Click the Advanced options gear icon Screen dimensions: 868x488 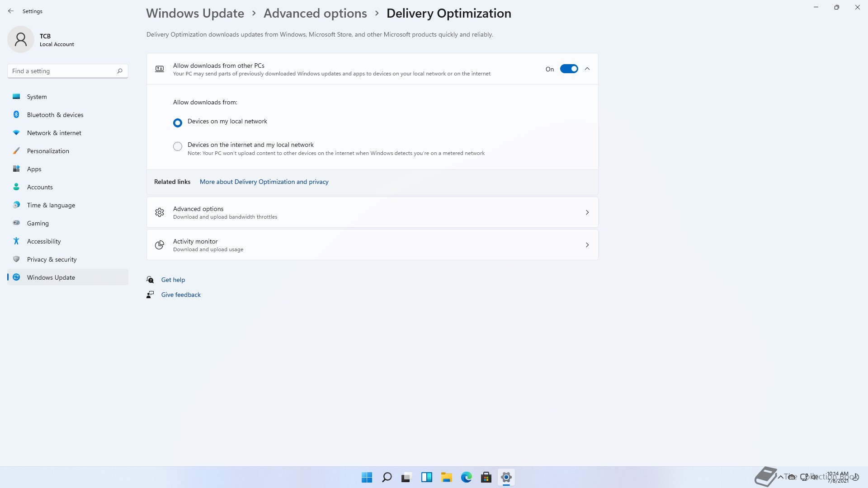click(x=160, y=212)
